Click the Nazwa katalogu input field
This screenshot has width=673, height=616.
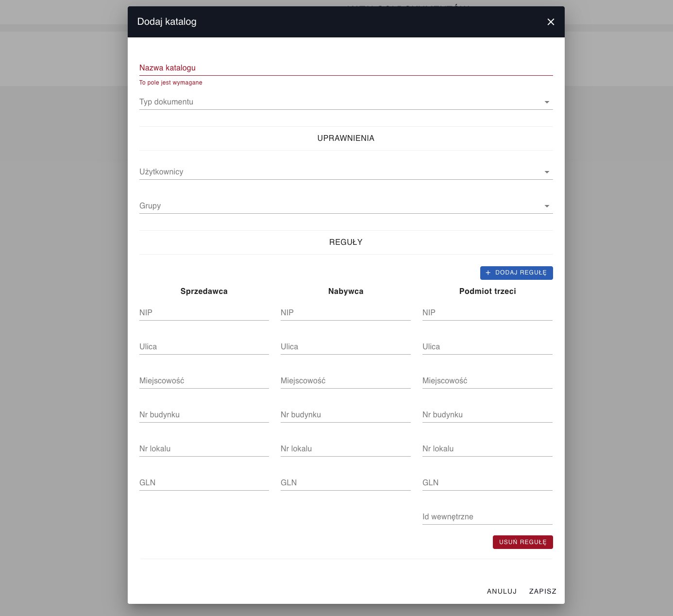[346, 68]
